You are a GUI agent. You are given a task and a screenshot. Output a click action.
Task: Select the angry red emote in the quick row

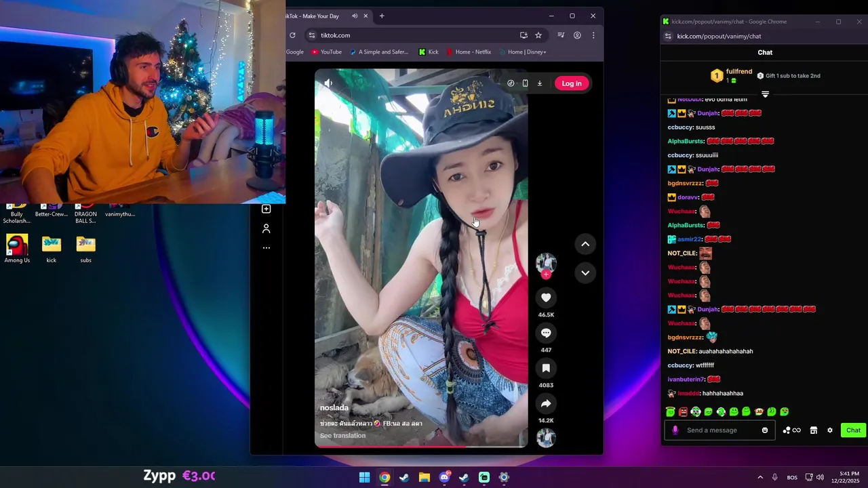pos(683,411)
